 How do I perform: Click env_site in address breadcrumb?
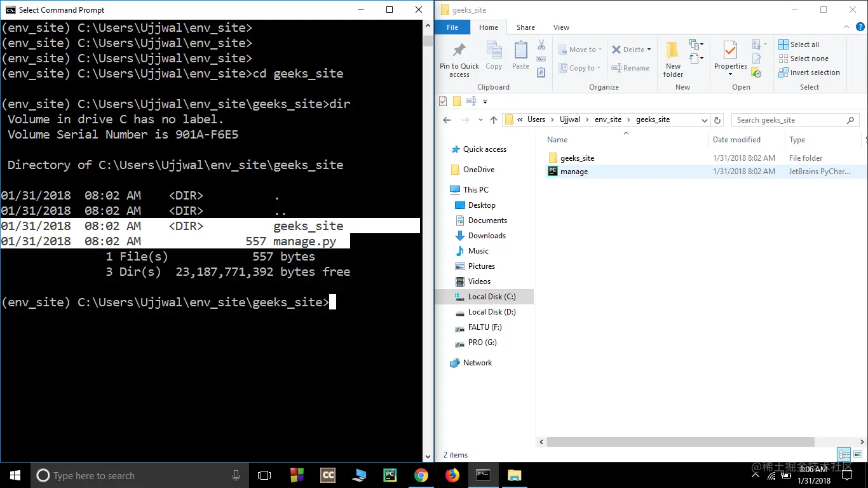[608, 119]
